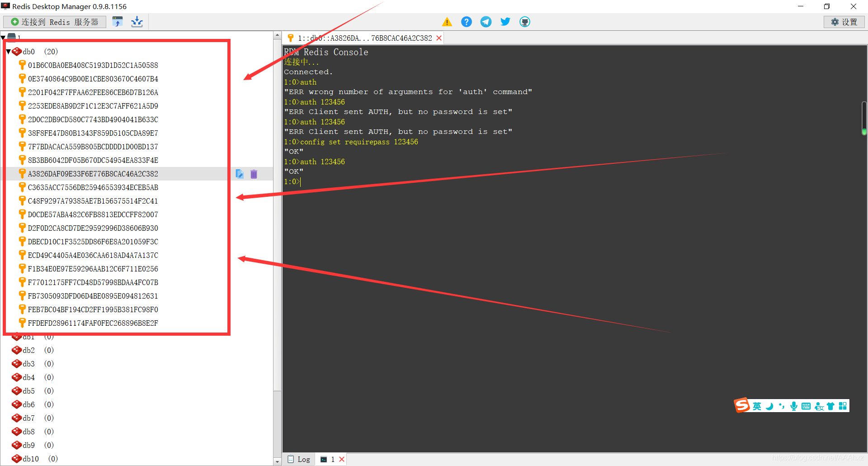The width and height of the screenshot is (868, 466).
Task: Select key FB7305093DFD06D4BE0895E094812631
Action: [x=93, y=296]
